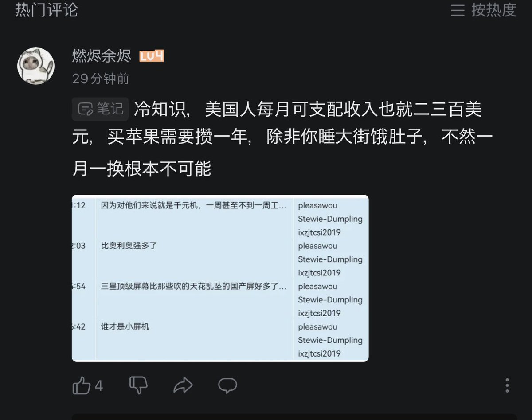Viewport: 532px width, 420px height.
Task: Tap the LV4 level badge
Action: point(152,56)
